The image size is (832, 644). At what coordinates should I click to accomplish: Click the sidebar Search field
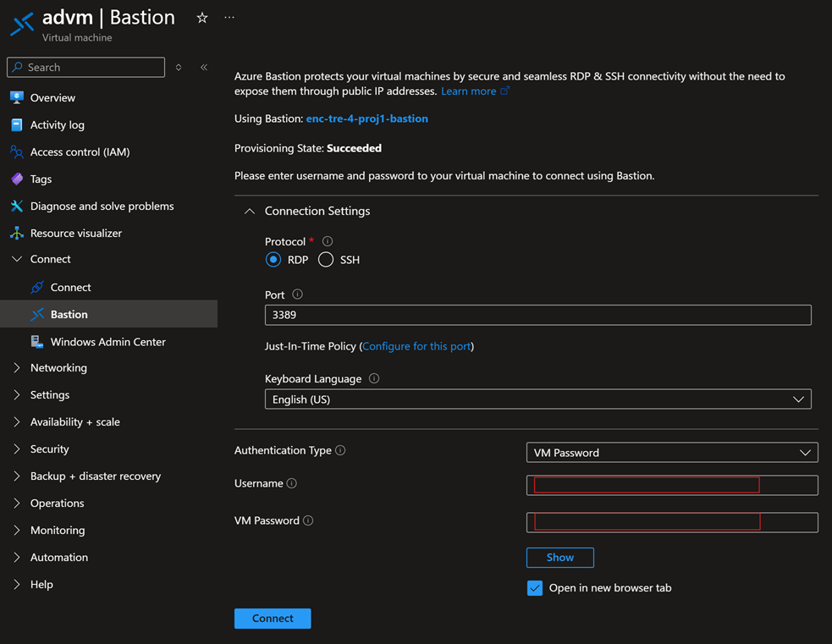coord(86,68)
